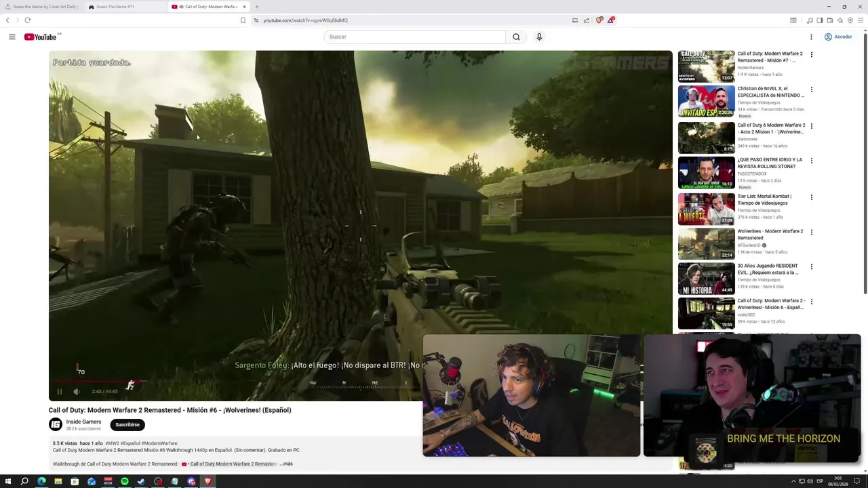Subscribe to Inside Gamers with Suscribirse
This screenshot has height=488, width=868.
coord(127,424)
